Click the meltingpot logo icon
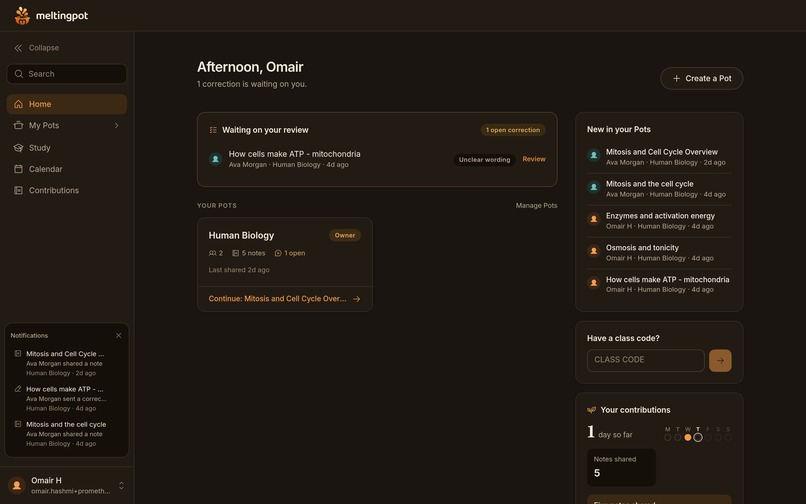The height and width of the screenshot is (504, 806). pyautogui.click(x=22, y=15)
